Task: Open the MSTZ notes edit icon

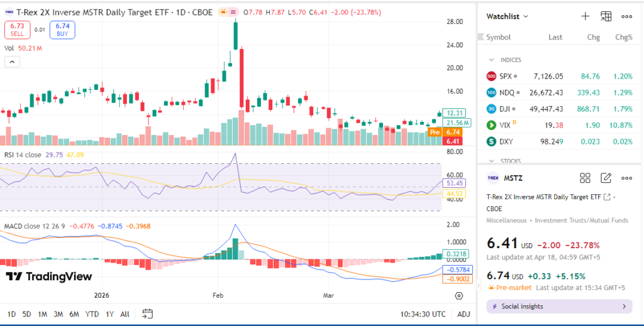Action: coord(606,178)
